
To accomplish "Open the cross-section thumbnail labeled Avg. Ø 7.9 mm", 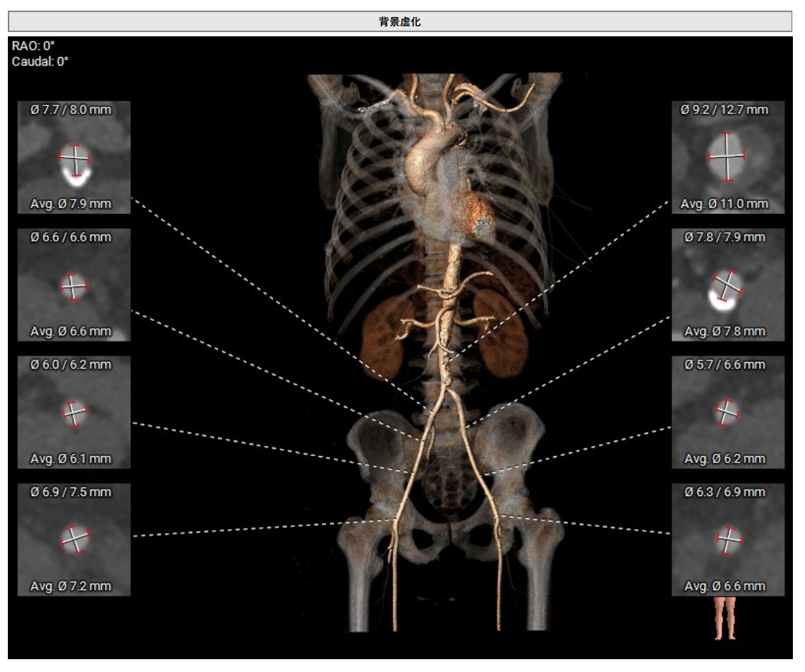I will (74, 157).
